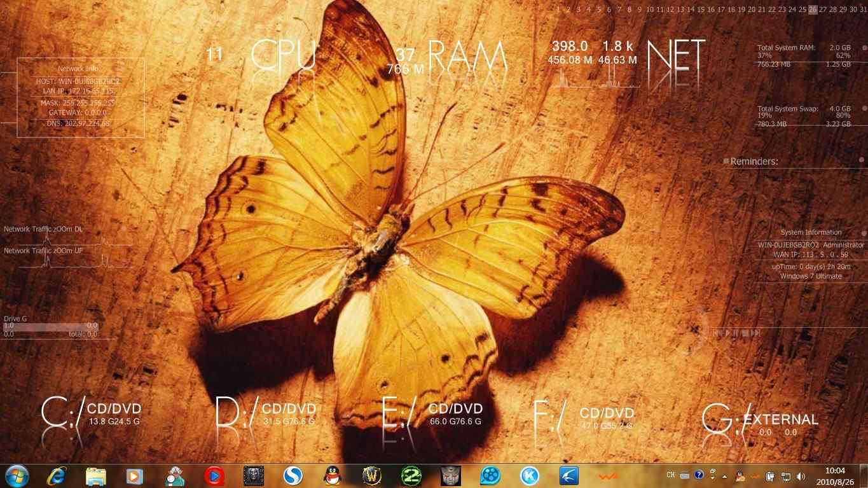The height and width of the screenshot is (488, 868).
Task: Open QQ penguin icon in system tray
Action: pyautogui.click(x=740, y=475)
